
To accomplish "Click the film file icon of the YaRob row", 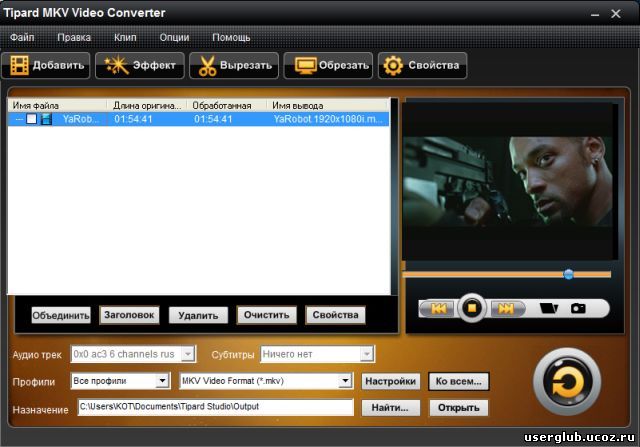I will click(x=47, y=119).
